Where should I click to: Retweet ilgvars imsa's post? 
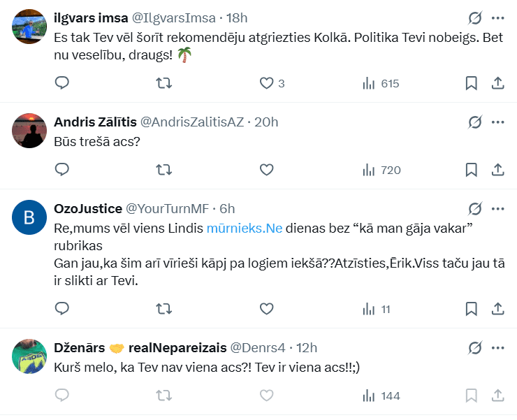pos(163,83)
